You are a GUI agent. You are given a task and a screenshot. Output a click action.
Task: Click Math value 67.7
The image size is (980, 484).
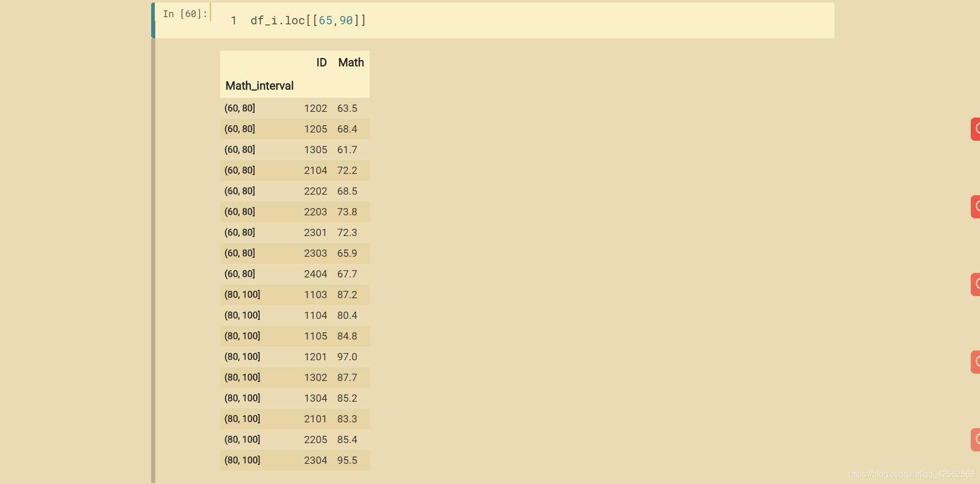(x=347, y=274)
